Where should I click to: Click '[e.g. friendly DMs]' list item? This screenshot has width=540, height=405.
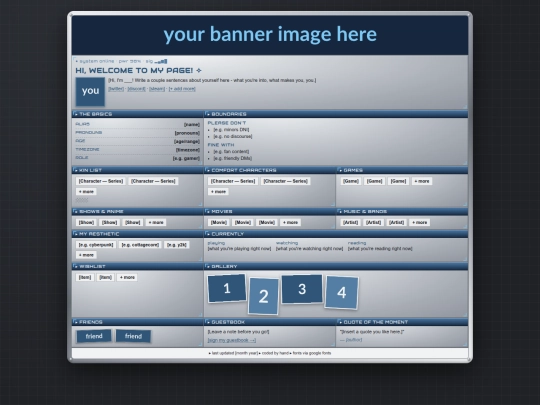point(232,158)
